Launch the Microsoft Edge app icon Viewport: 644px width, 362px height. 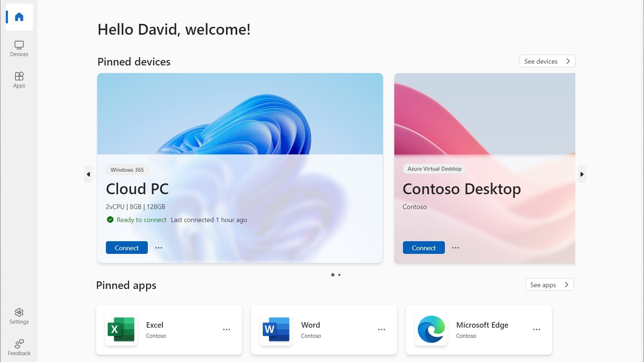pos(431,329)
